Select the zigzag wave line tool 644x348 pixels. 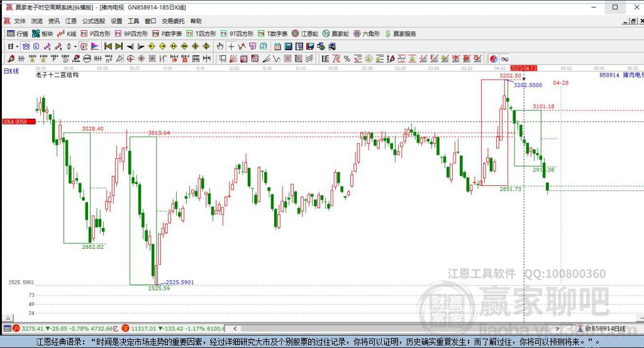click(x=277, y=58)
